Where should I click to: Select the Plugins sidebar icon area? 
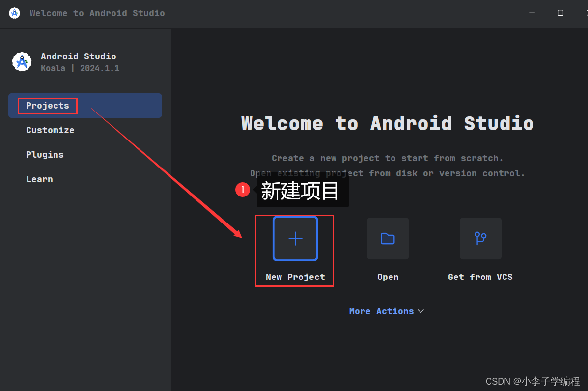45,154
